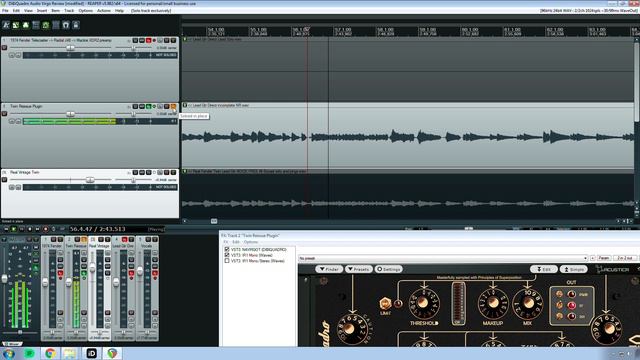The image size is (640, 360).
Task: Stop playback in the transport bar
Action: click(29, 229)
